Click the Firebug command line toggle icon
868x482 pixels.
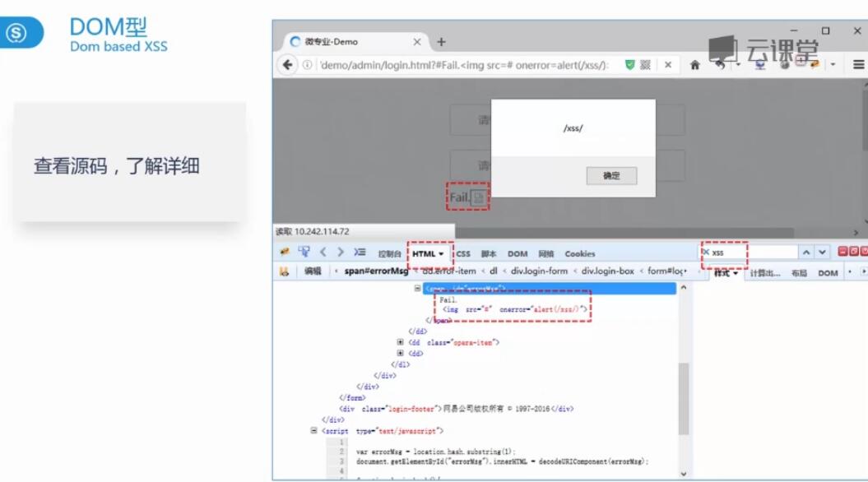coord(360,253)
